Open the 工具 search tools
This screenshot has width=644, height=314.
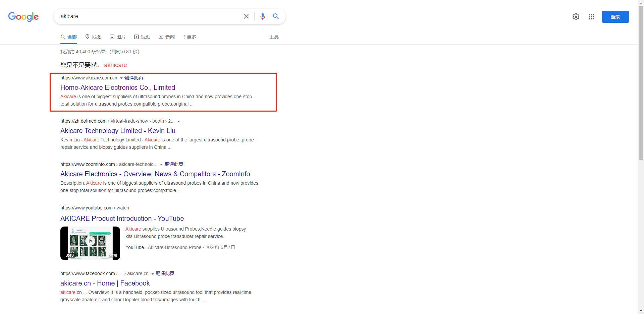(x=274, y=37)
